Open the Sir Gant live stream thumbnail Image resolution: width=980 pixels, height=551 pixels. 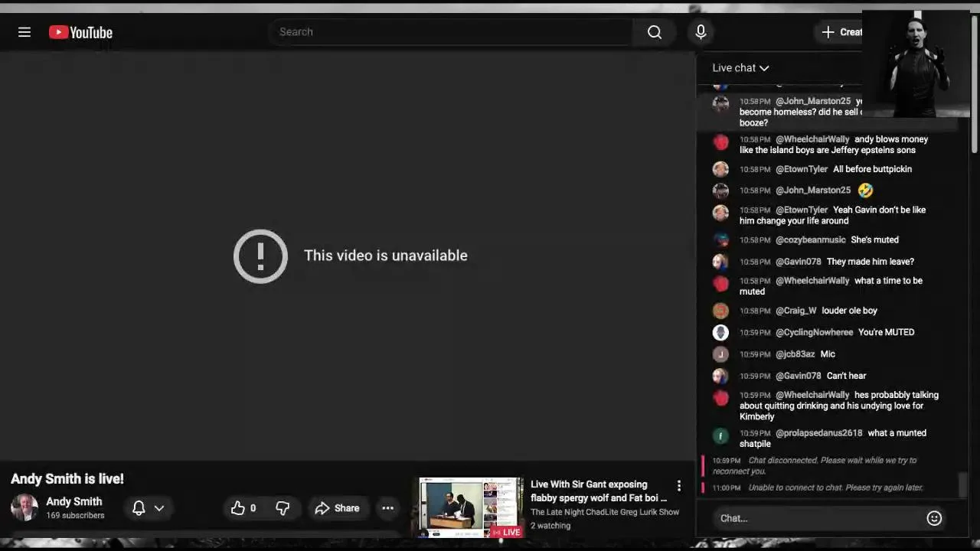pyautogui.click(x=471, y=507)
